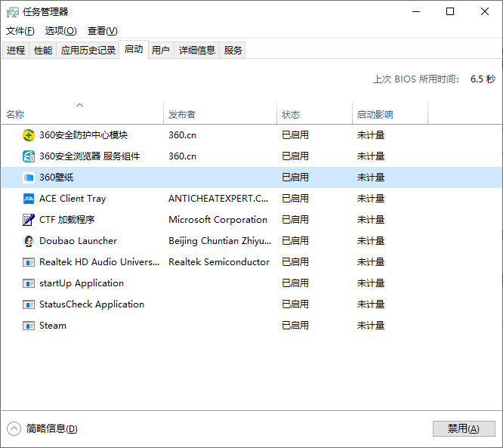Switch to the 服务 tab
Viewport: 503px width, 448px height.
233,50
